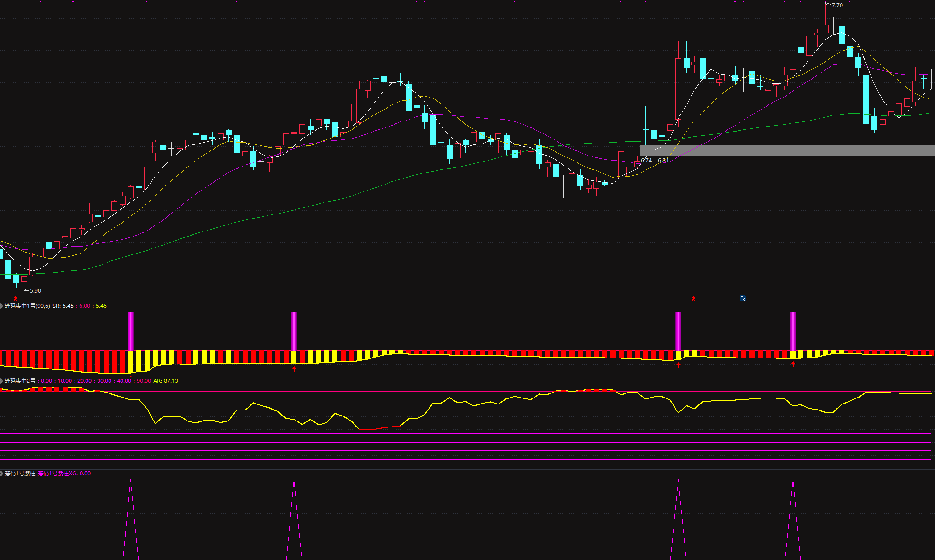The height and width of the screenshot is (560, 935).
Task: Click the 7.70 high price label
Action: click(837, 6)
